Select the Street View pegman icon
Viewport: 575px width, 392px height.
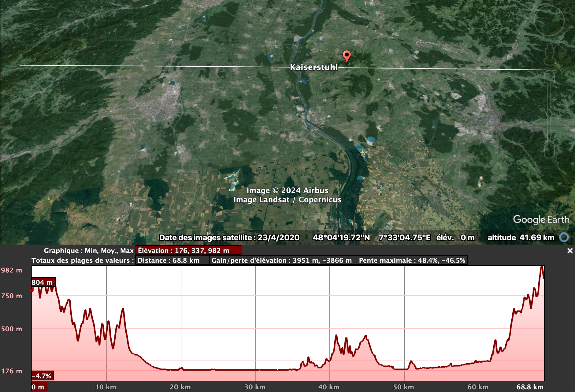click(x=549, y=54)
